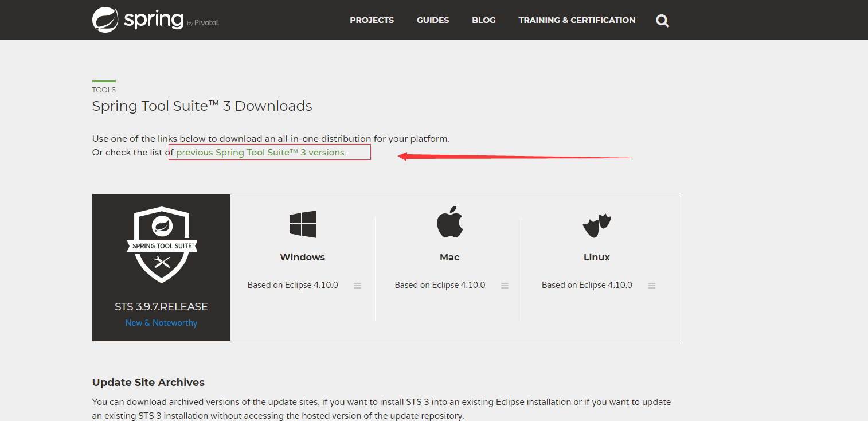
Task: Open previous Spring Tool Suite 3 versions link
Action: 260,153
